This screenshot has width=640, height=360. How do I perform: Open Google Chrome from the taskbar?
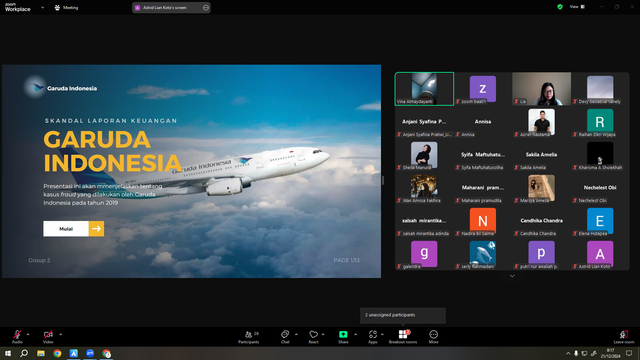[57, 353]
